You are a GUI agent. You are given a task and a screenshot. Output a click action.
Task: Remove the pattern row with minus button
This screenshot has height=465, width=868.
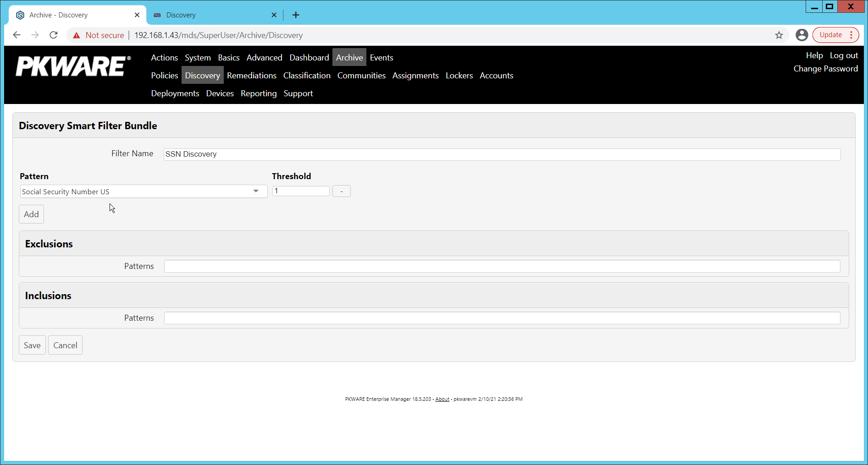(341, 191)
